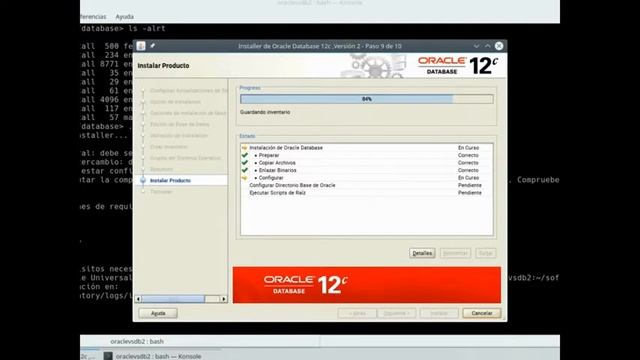
Task: Click the Konsole icon in the taskbar
Action: tap(108, 356)
